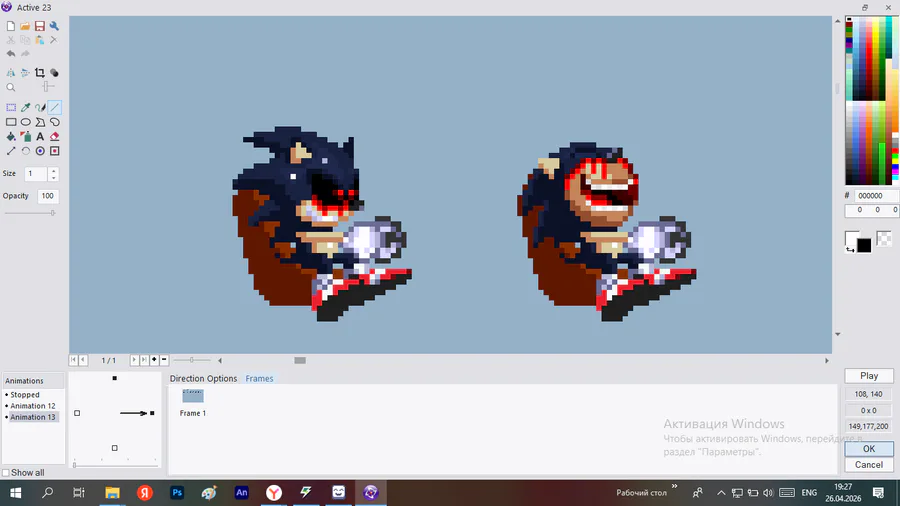Screen dimensions: 900x506
Task: Select the Line tool
Action: pyautogui.click(x=55, y=107)
